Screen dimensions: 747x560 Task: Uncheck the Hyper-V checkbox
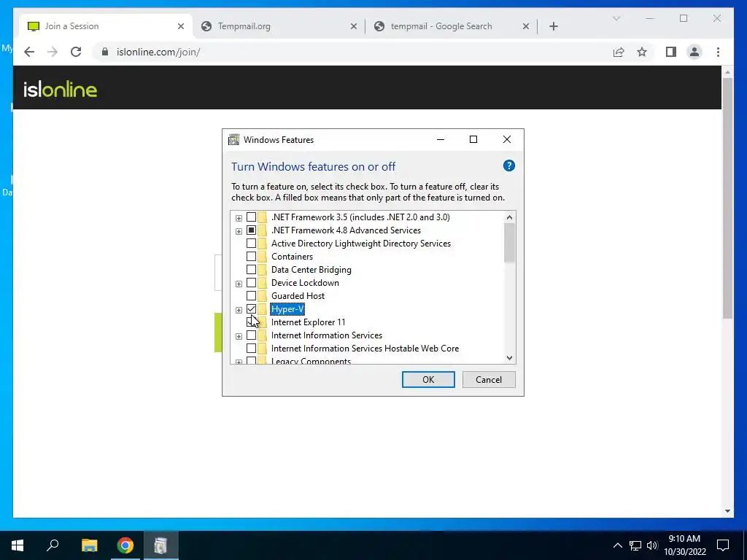tap(251, 309)
